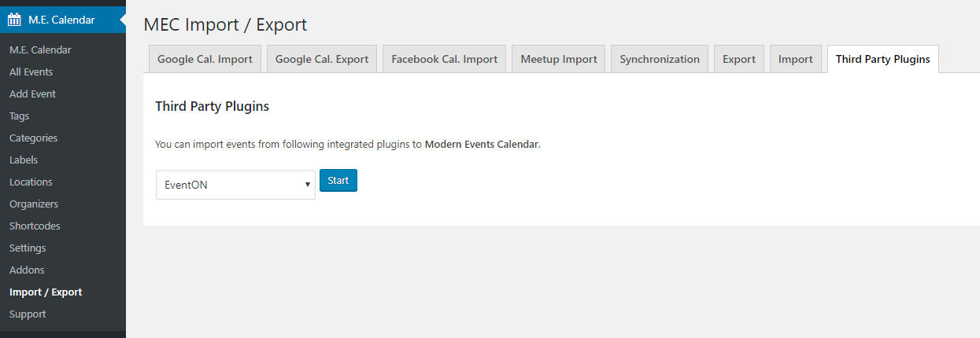Open the Tags menu item
Screen dimensions: 980x338
click(19, 116)
